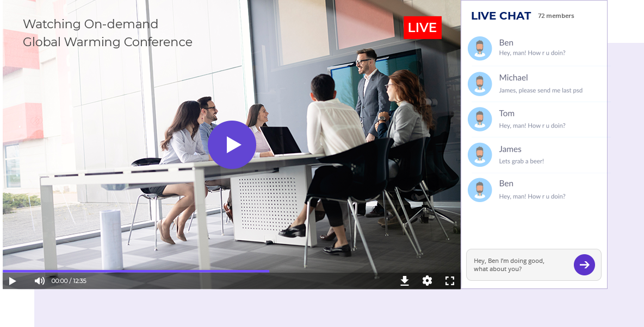This screenshot has height=327, width=644.
Task: Open Ben's profile avatar
Action: [480, 48]
